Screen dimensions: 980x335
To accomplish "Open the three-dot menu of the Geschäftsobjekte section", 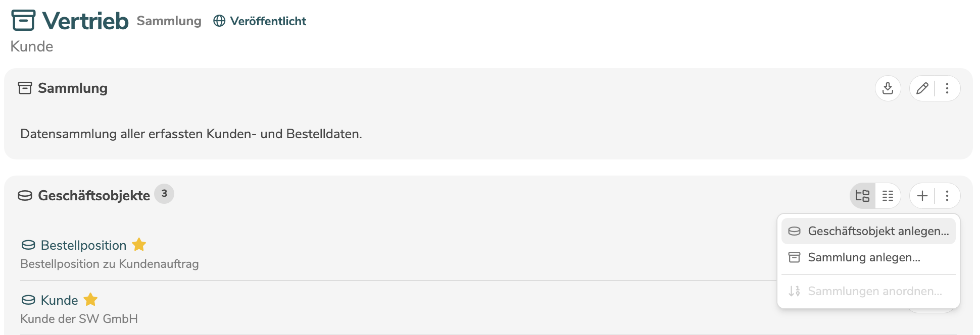I will click(x=947, y=196).
